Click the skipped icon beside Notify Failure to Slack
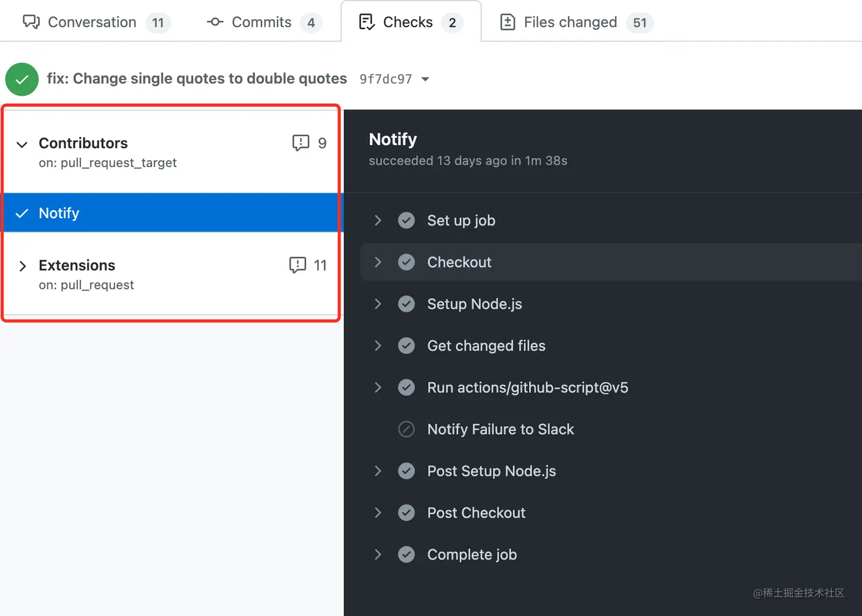This screenshot has width=862, height=616. click(406, 429)
